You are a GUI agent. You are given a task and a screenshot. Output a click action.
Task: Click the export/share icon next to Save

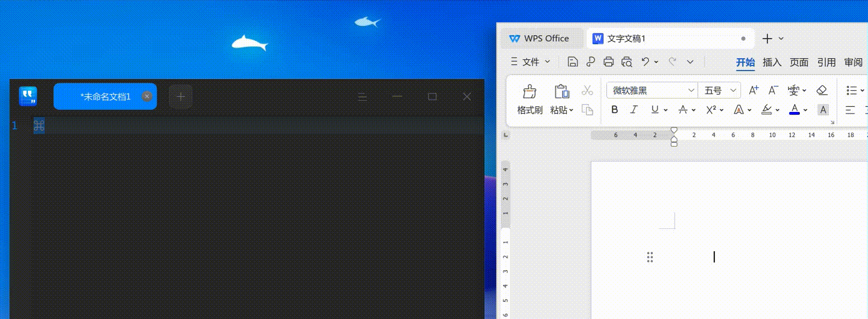tap(591, 62)
